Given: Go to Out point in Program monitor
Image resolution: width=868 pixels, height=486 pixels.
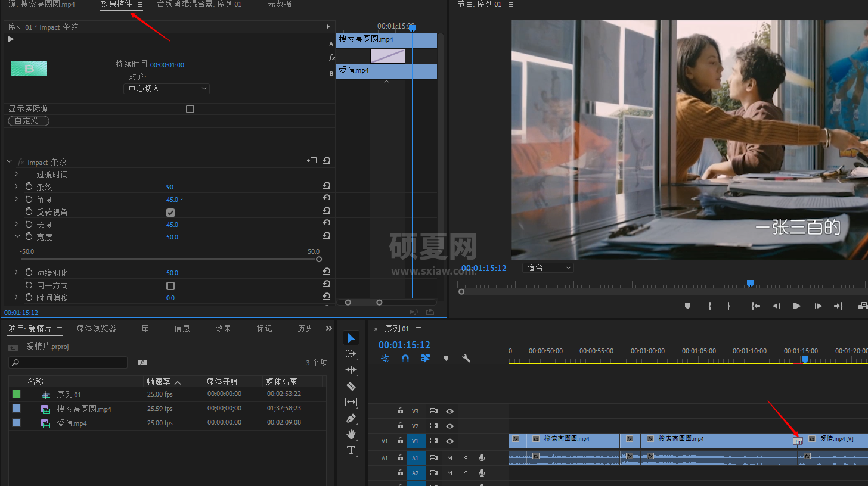Looking at the screenshot, I should pyautogui.click(x=838, y=306).
